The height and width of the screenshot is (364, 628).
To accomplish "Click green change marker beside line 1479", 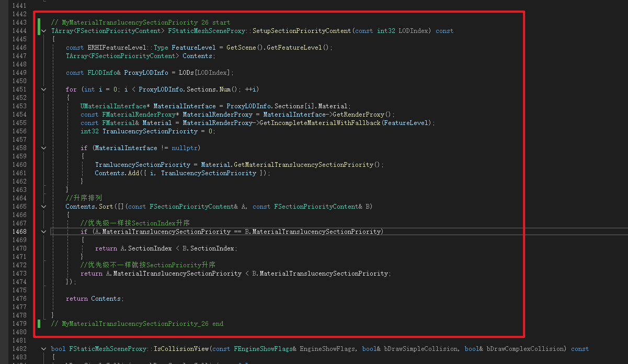I will [39, 324].
